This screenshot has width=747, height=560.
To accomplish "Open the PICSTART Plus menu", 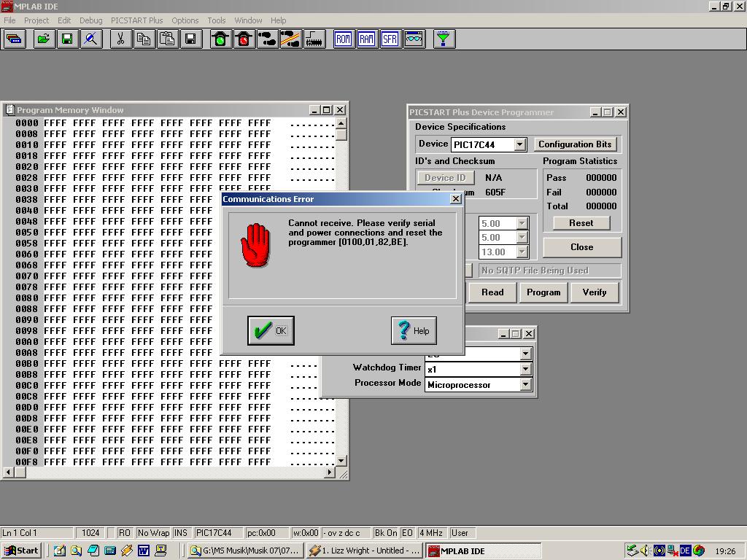I will click(136, 20).
